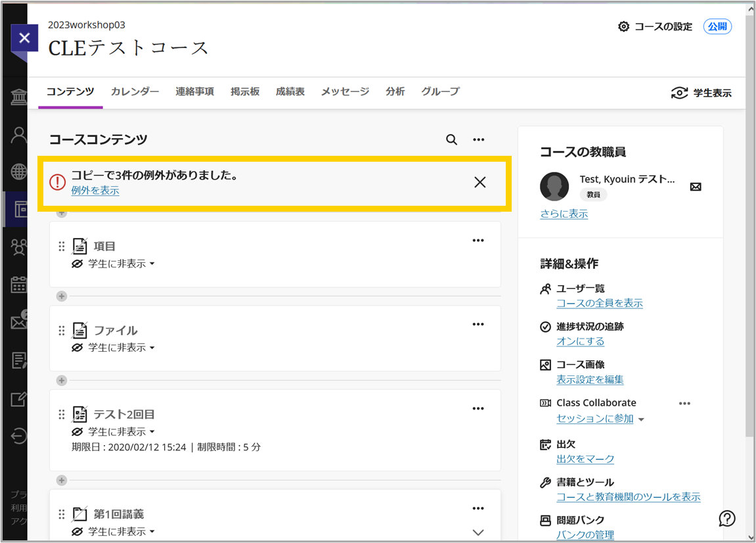Viewport: 756px width, 543px height.
Task: Click the instructor avatar thumbnail
Action: [554, 187]
